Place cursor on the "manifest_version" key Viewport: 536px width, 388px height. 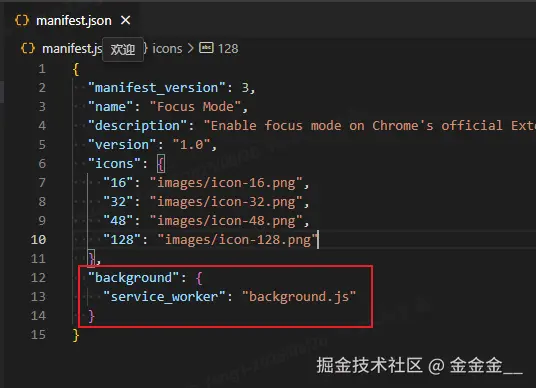[x=157, y=88]
